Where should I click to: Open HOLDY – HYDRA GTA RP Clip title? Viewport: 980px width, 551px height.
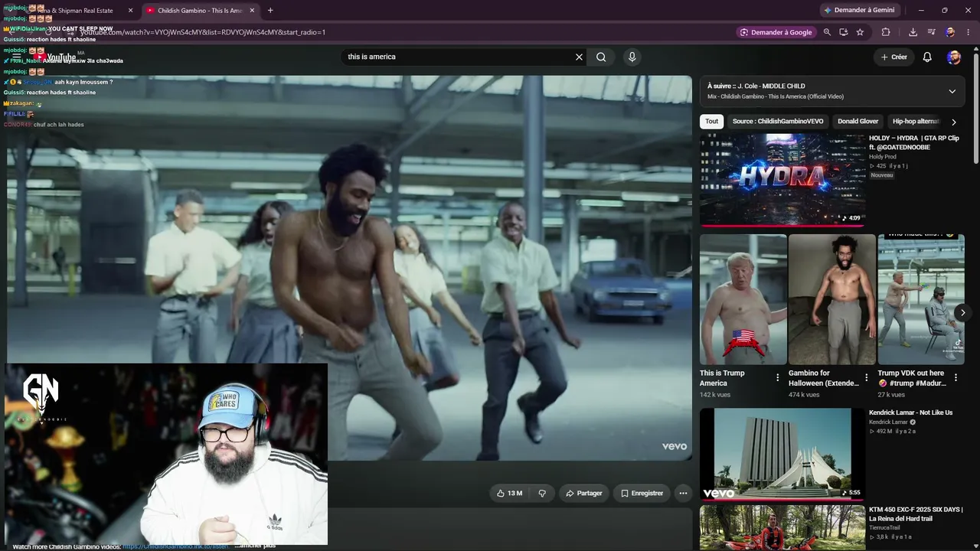(914, 142)
